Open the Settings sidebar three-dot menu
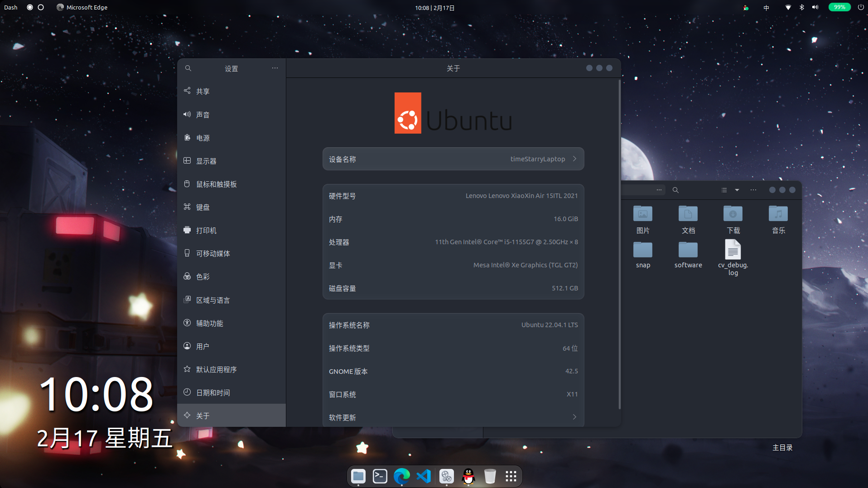The image size is (868, 488). click(275, 68)
